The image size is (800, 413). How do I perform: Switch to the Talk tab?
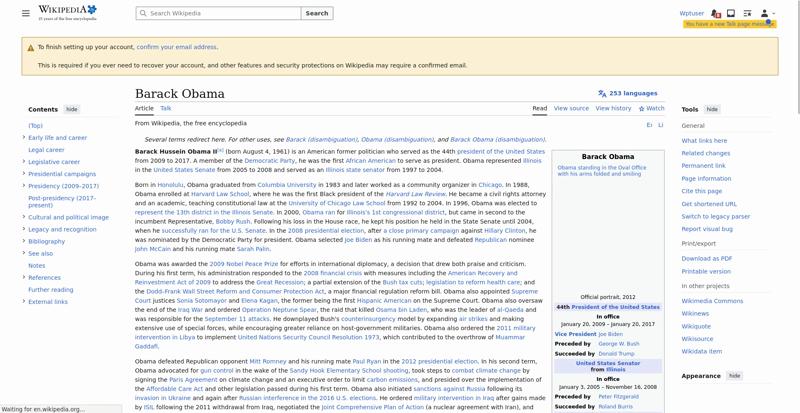[166, 108]
